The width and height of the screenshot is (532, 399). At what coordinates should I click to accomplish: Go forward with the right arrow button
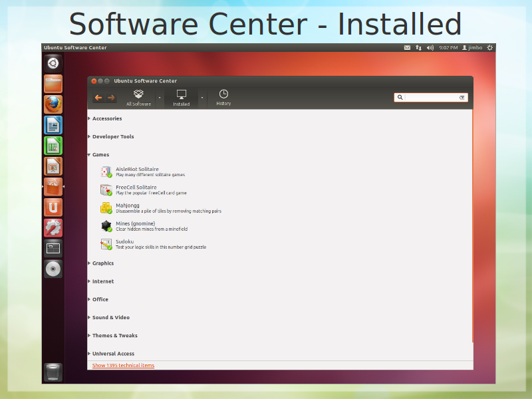[x=111, y=98]
